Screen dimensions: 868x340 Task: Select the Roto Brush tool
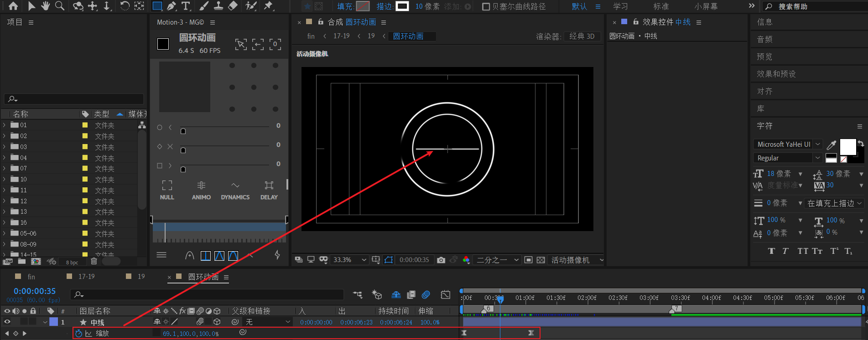pos(251,6)
